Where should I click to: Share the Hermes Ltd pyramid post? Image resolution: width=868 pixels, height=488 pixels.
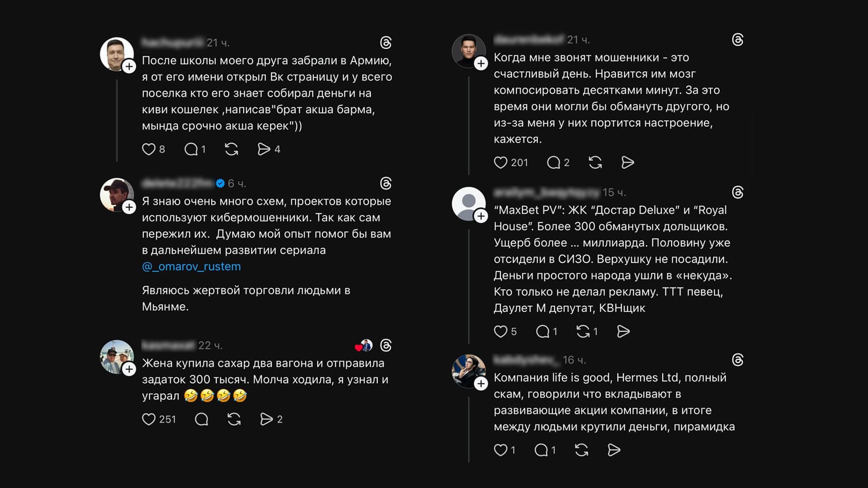coord(614,450)
